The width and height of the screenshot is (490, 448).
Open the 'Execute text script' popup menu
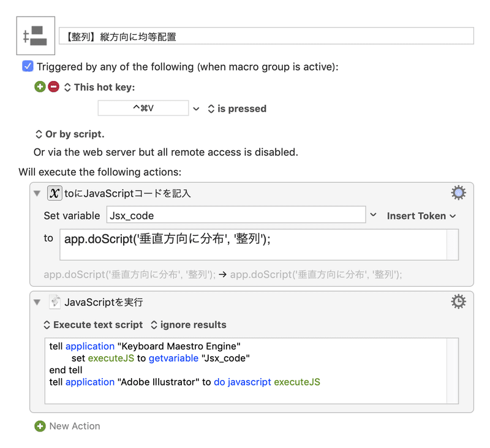pyautogui.click(x=92, y=325)
